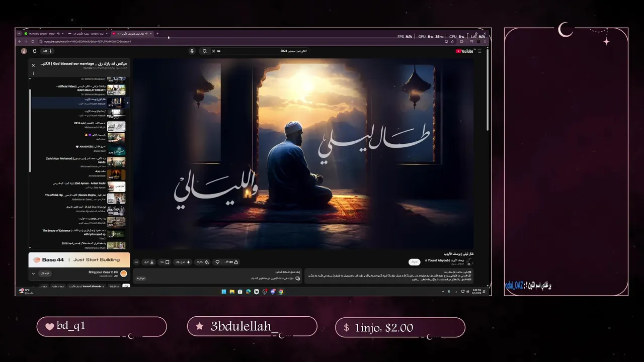The image size is (644, 362).
Task: Open more actions three-dot button
Action: click(x=136, y=262)
